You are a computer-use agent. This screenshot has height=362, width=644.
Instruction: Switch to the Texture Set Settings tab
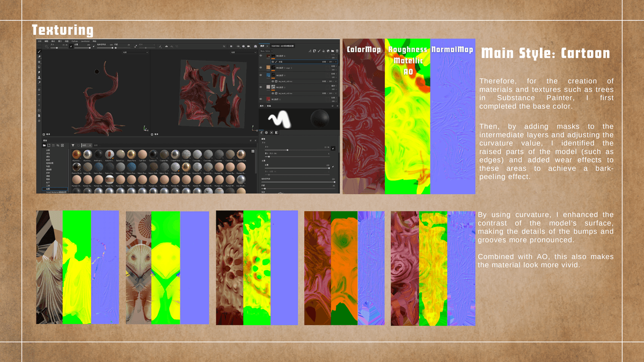(x=282, y=46)
